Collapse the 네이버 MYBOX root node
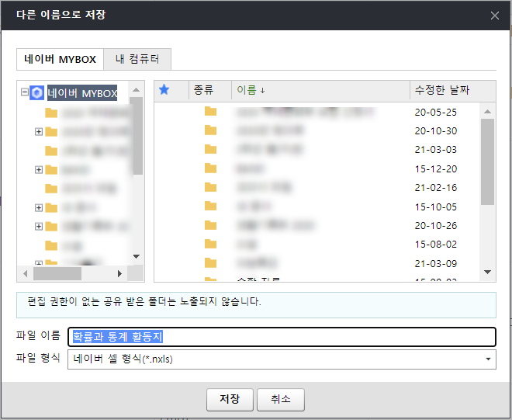Viewport: 512px width, 420px height. [x=25, y=92]
